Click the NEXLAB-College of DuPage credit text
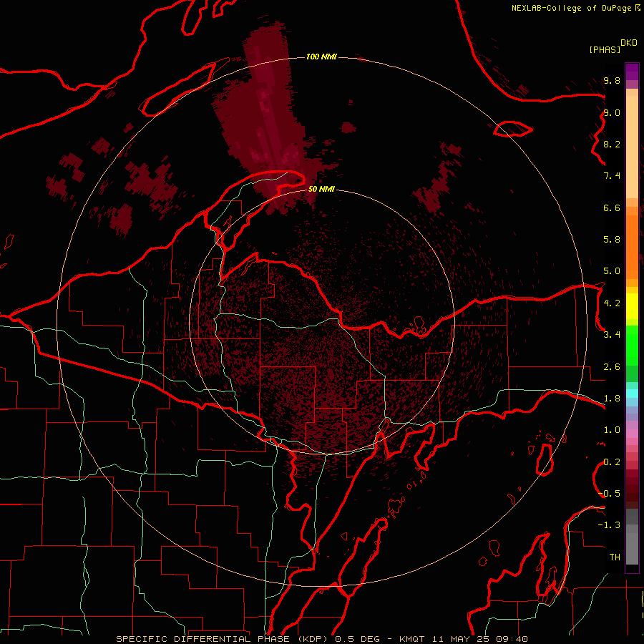 pos(571,8)
